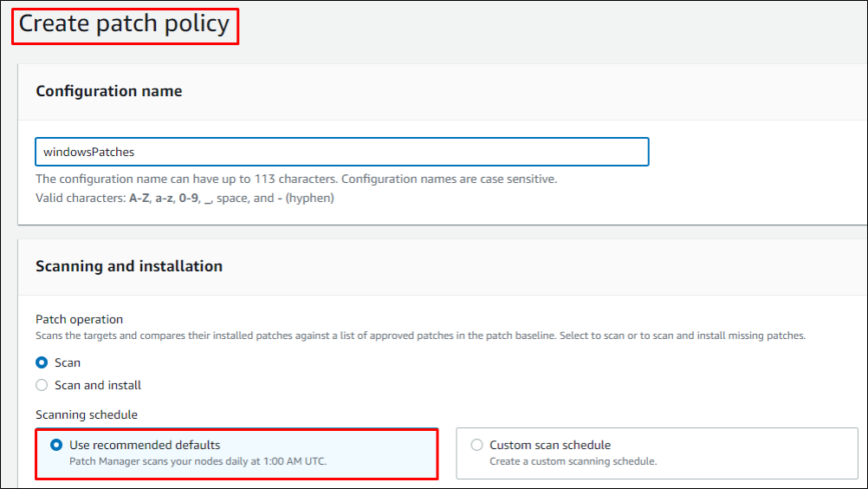Click the daily 1:00 AM UTC scan description

click(198, 461)
